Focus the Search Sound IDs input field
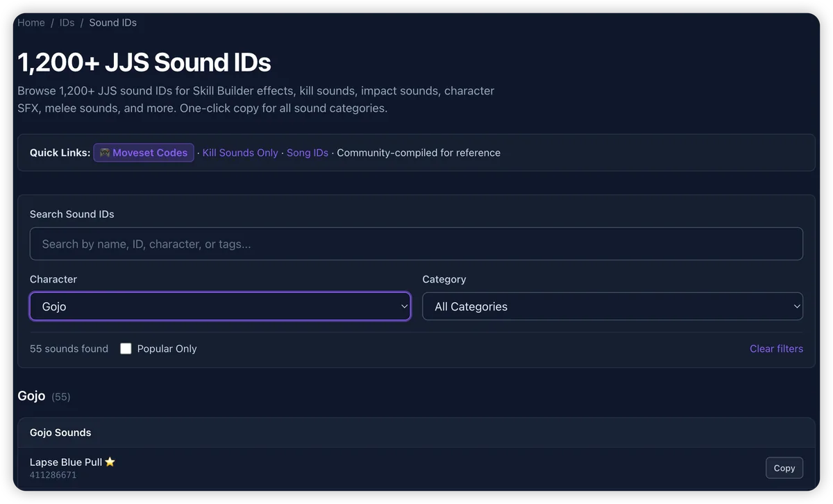Screen dimensions: 833x504 click(416, 244)
